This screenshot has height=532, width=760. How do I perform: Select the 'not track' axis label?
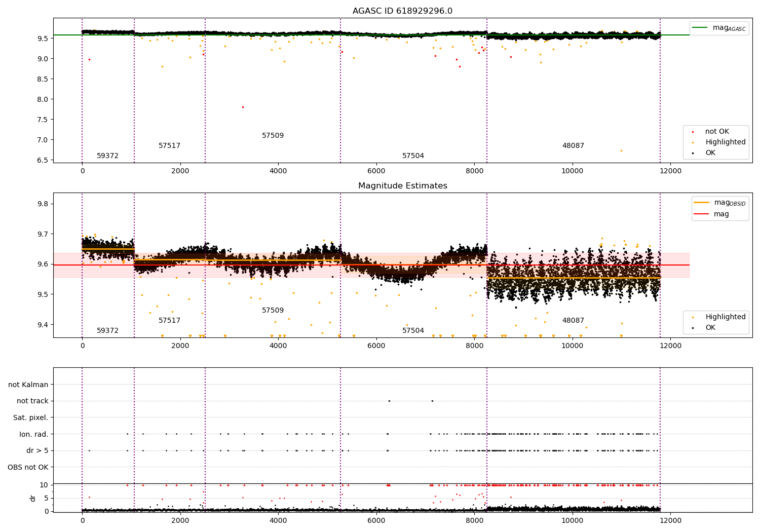32,401
